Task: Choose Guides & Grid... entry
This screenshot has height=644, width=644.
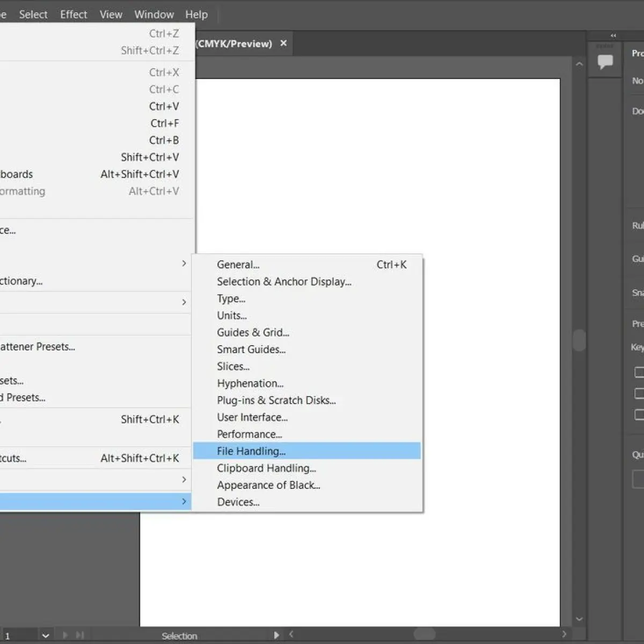Action: point(307,333)
